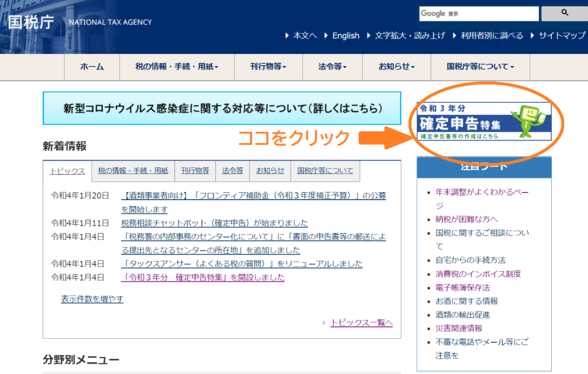Open the 法令等 navigation dropdown
Screen dimensions: 588x374
coord(332,67)
